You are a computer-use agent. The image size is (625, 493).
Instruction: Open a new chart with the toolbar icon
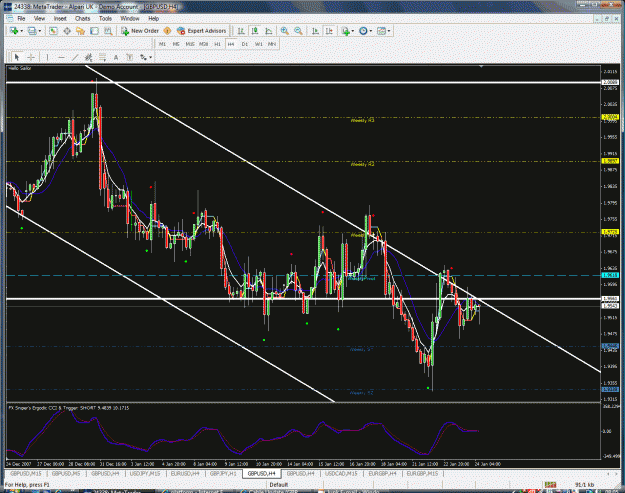14,31
